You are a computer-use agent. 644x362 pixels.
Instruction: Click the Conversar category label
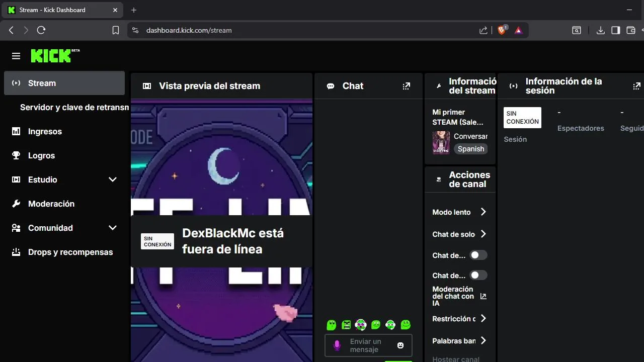(x=470, y=136)
